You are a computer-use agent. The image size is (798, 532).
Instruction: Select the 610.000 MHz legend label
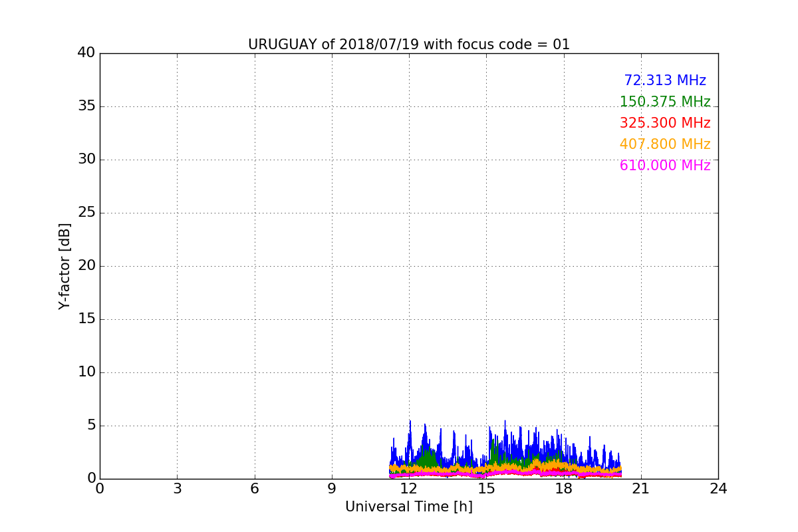665,166
